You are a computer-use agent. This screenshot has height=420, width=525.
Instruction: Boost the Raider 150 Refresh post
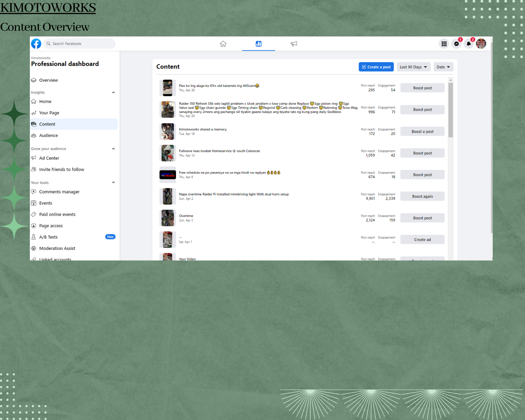point(422,109)
